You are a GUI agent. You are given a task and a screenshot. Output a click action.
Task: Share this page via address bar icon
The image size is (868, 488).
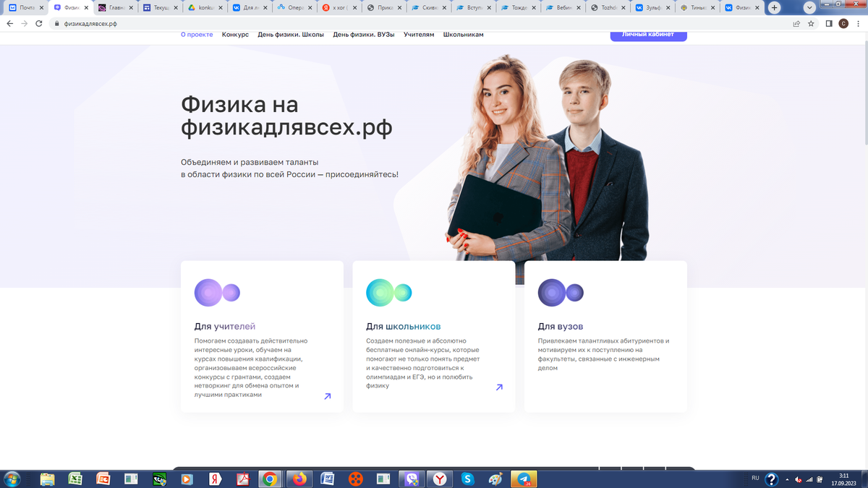(x=796, y=23)
